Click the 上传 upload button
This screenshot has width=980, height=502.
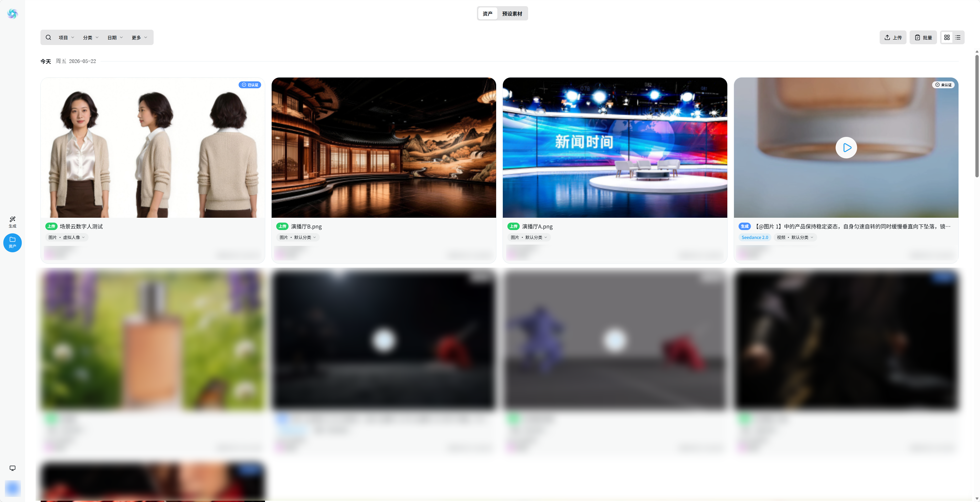coord(893,37)
